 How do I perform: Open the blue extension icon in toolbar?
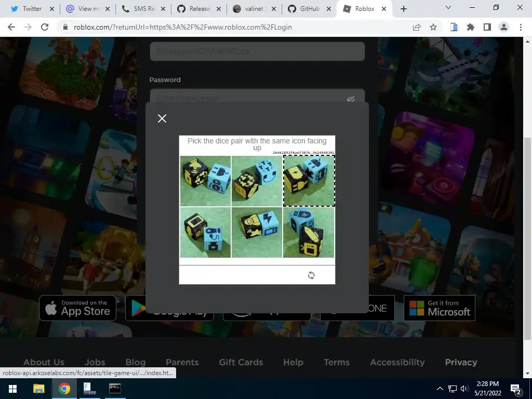[x=454, y=27]
